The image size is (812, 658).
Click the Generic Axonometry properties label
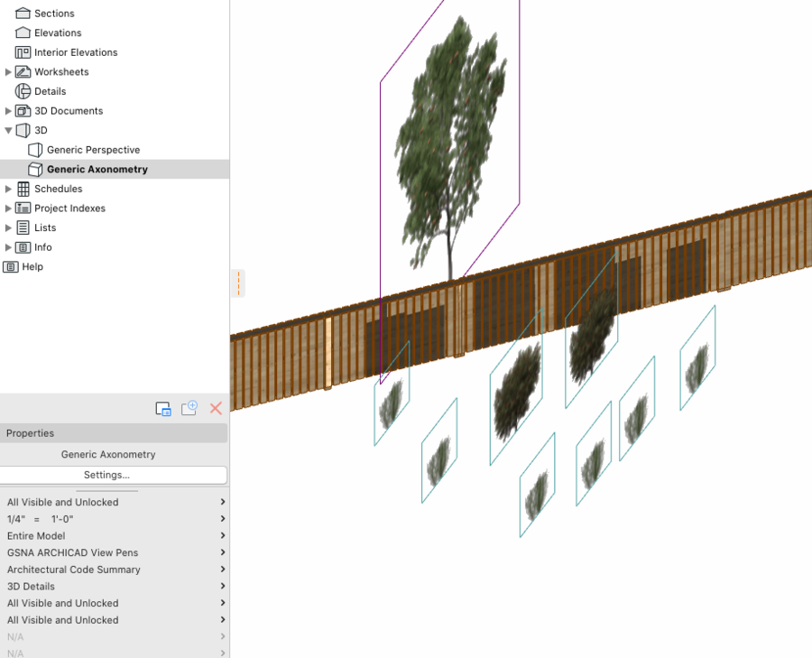pos(108,454)
